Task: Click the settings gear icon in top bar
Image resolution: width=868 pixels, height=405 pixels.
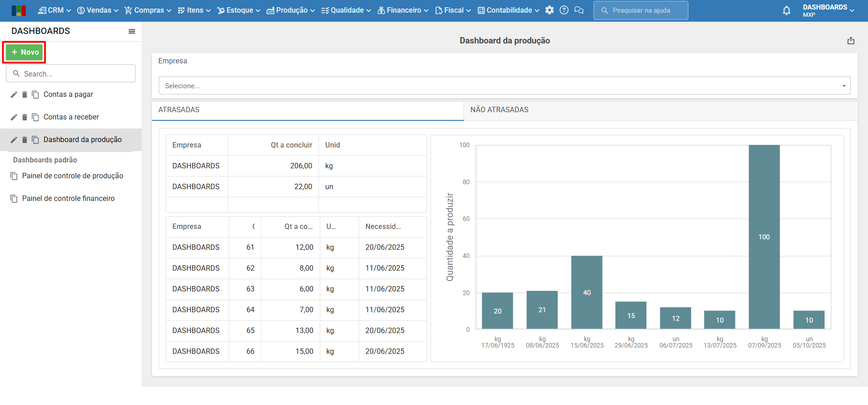Action: (x=549, y=10)
